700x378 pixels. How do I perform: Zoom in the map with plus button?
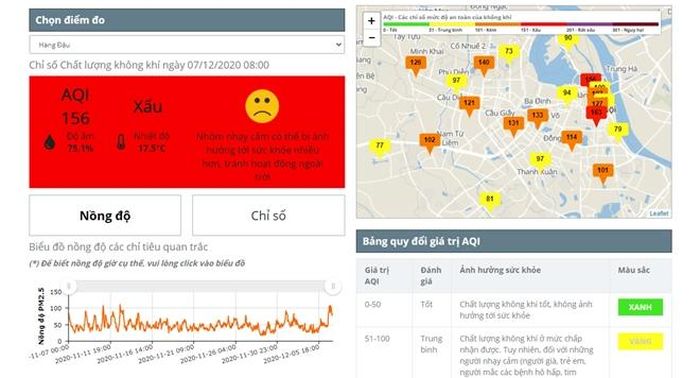(371, 21)
